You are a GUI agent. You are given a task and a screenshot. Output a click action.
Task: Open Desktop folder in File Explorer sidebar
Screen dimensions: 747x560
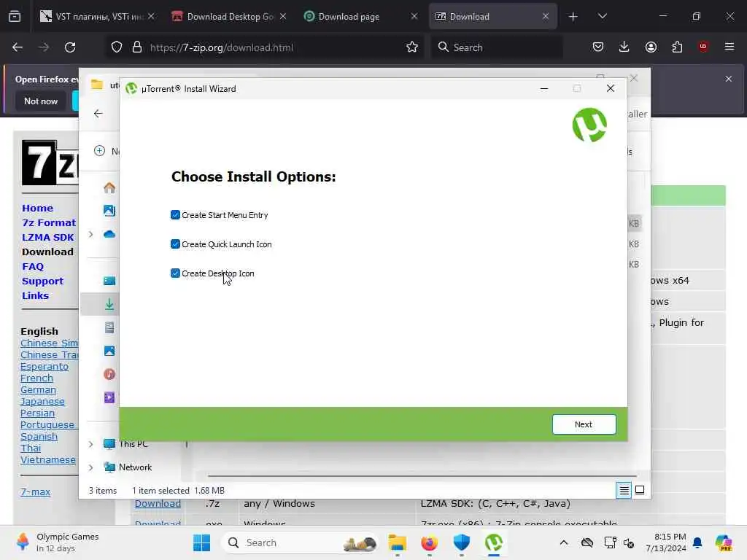pos(109,281)
